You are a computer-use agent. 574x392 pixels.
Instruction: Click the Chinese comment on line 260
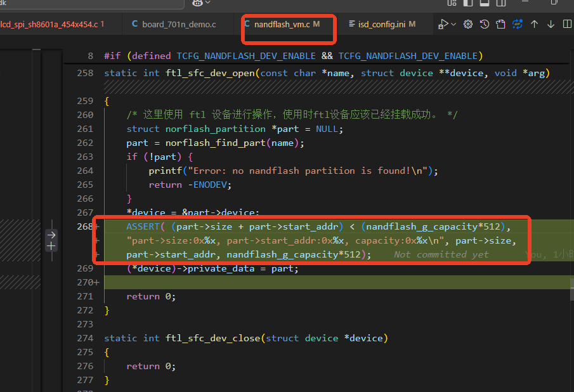(292, 115)
